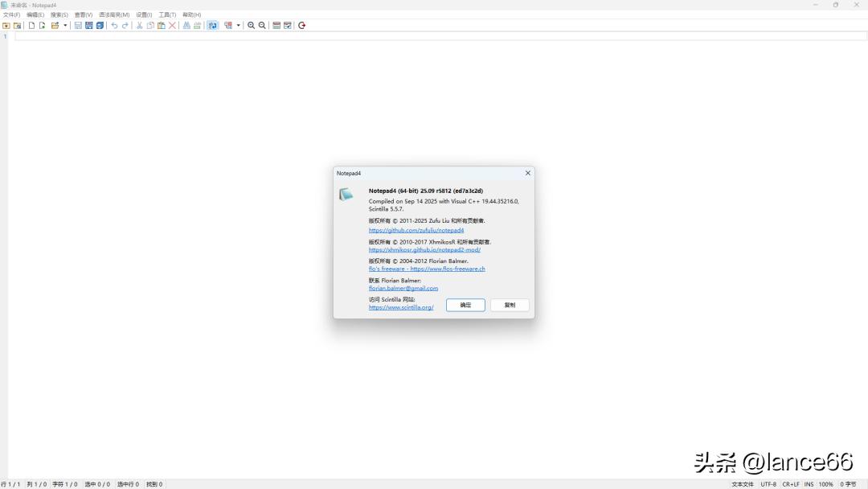Click the 文本文件 scheme in status bar
The image size is (868, 489).
[x=743, y=484]
